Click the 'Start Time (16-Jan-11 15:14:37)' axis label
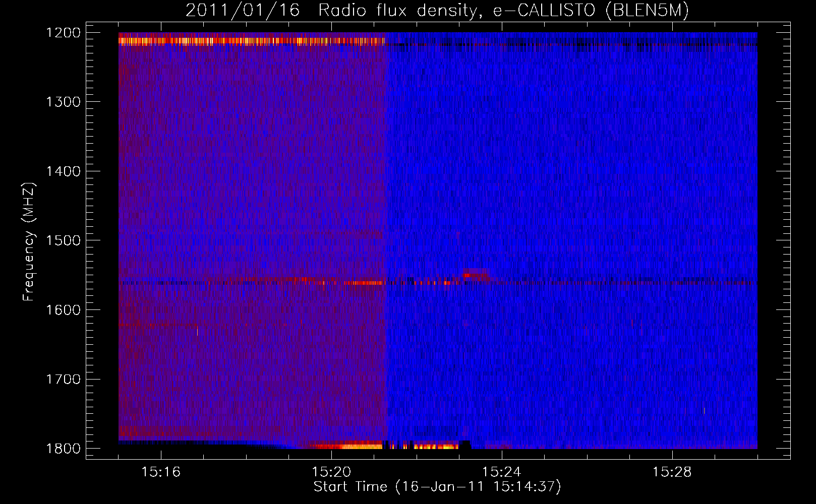The image size is (816, 504). coord(437,487)
